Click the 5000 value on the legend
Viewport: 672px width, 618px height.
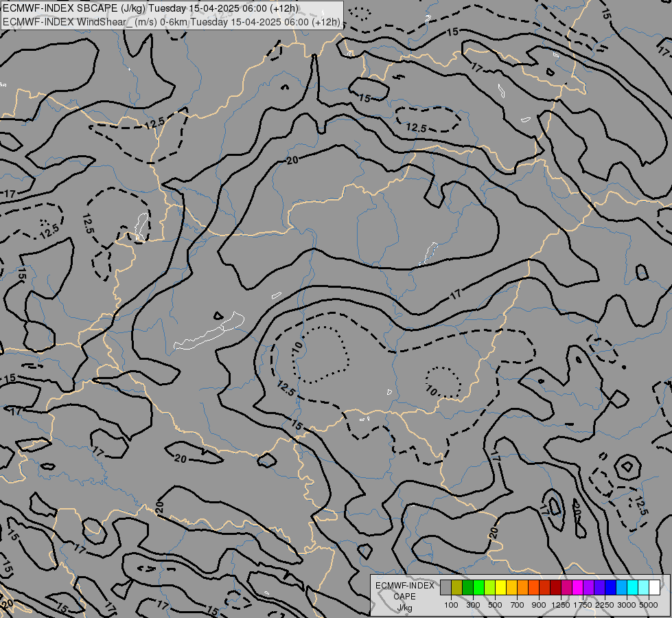click(649, 605)
